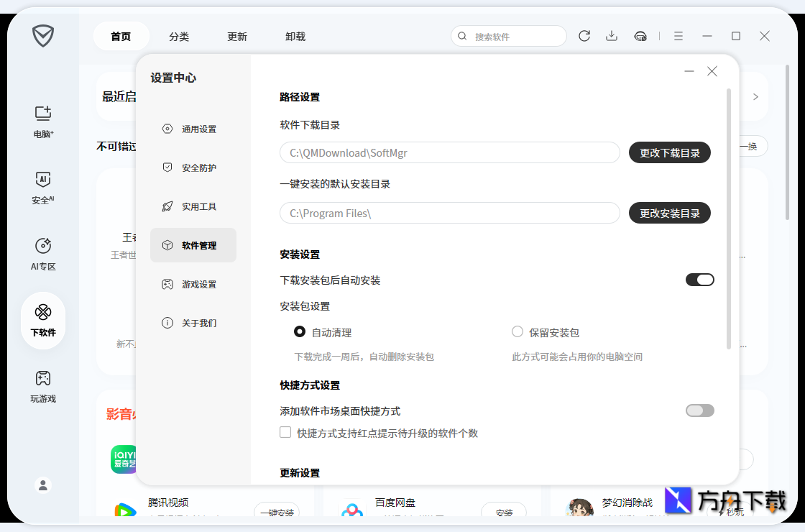Open the download manager icon near the search bar
805x532 pixels.
pos(612,35)
